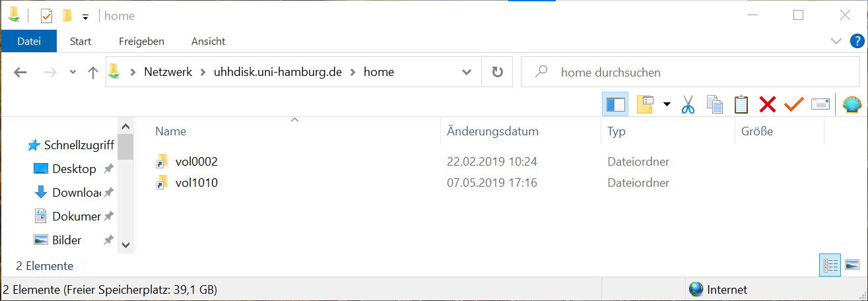Click the orange checkmark icon
The height and width of the screenshot is (301, 868).
coord(793,104)
